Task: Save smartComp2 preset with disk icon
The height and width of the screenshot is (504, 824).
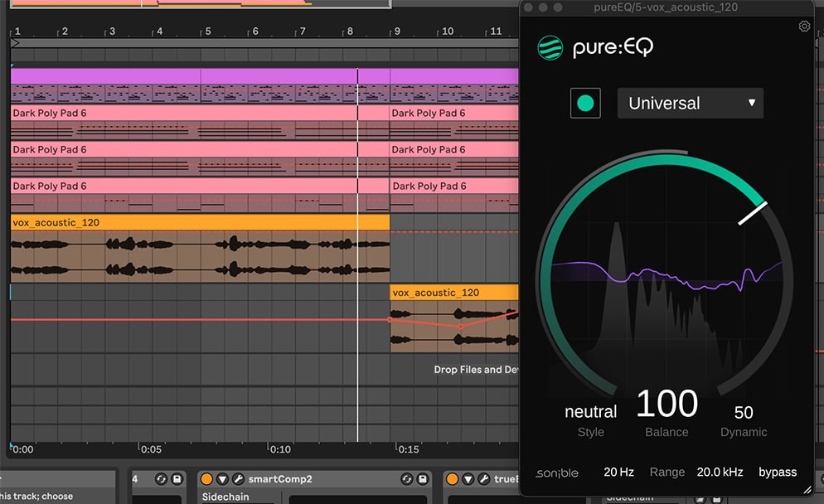Action: (x=423, y=479)
